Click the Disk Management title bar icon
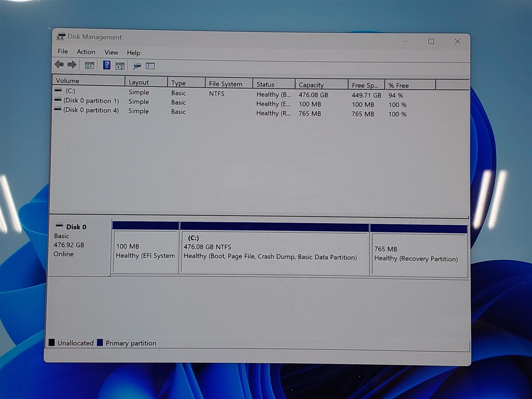Viewport: 532px width, 399px height. tap(61, 37)
